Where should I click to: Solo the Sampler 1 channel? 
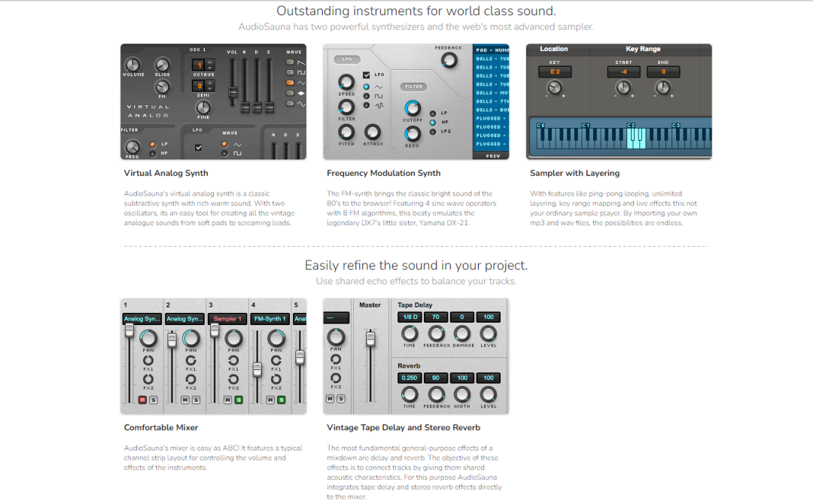239,399
